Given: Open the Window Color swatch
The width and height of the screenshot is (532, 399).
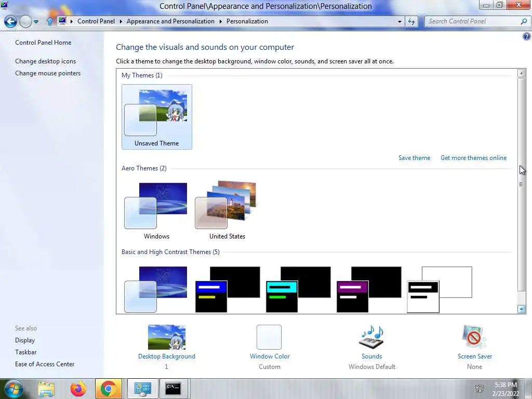Looking at the screenshot, I should click(x=269, y=337).
